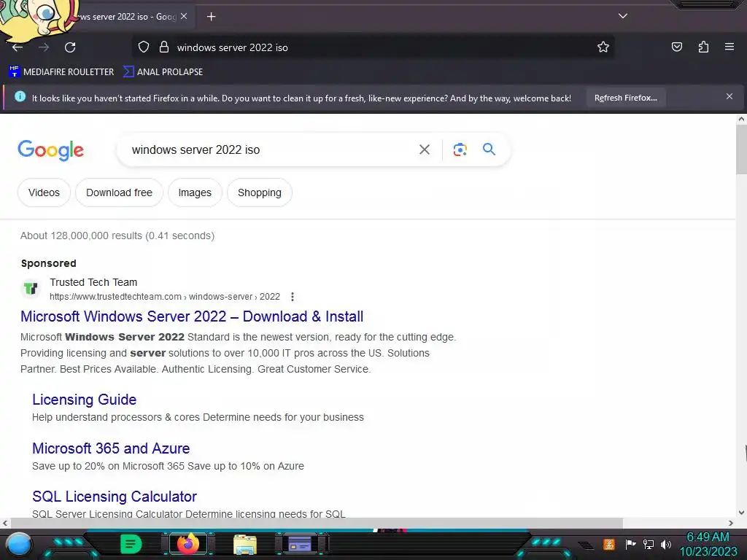The image size is (747, 560).
Task: Close the Windows Server 2022 iso tab
Action: 184,16
